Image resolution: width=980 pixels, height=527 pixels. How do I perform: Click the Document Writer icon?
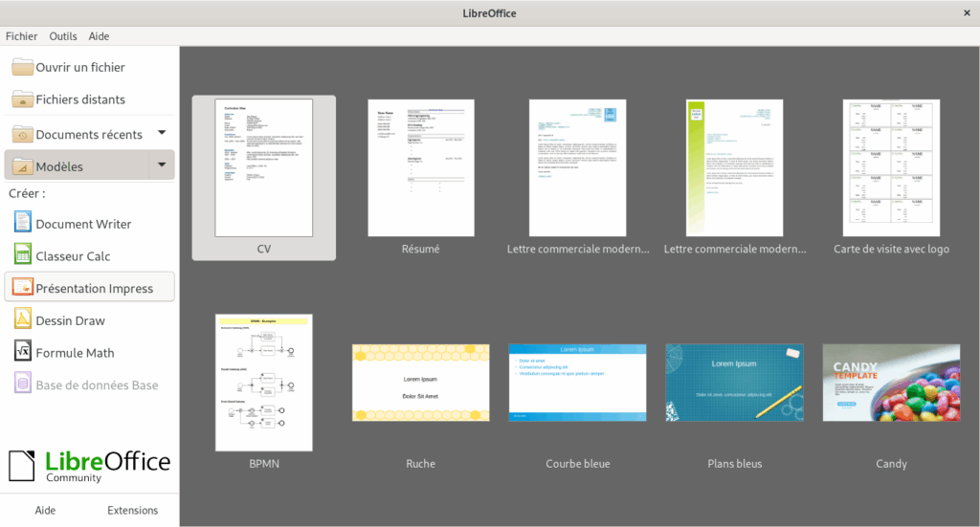[x=23, y=223]
